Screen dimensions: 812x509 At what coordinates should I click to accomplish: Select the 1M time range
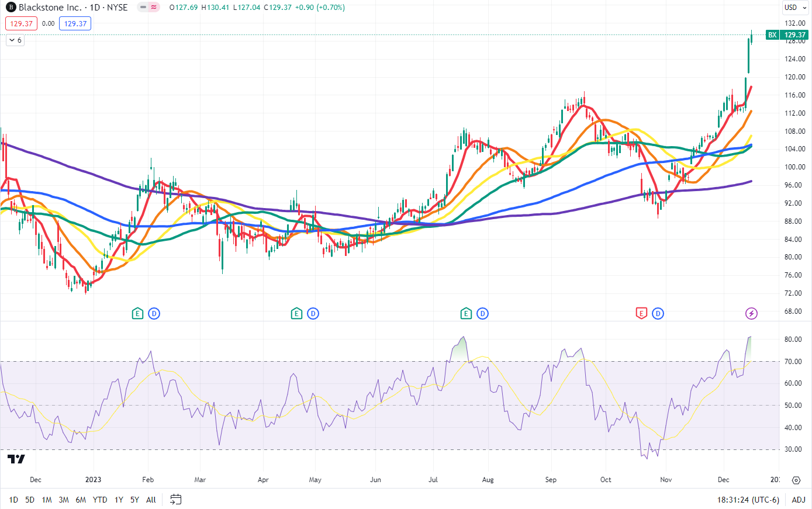(x=47, y=500)
